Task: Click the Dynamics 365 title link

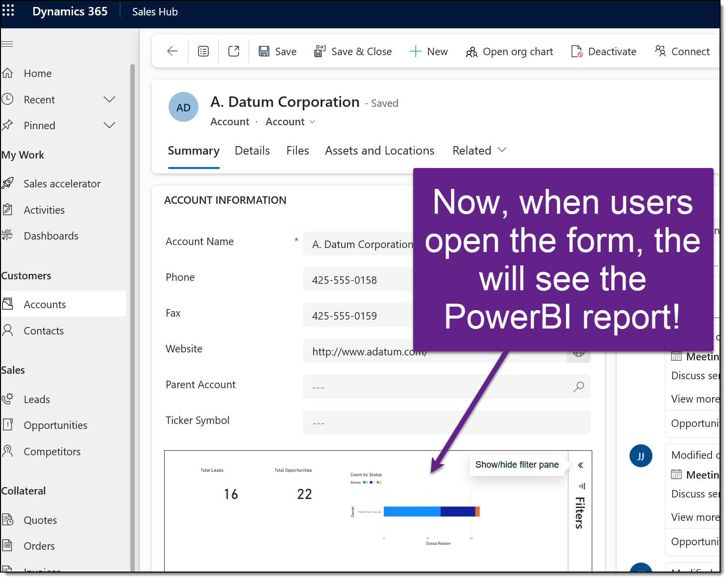Action: (x=70, y=11)
